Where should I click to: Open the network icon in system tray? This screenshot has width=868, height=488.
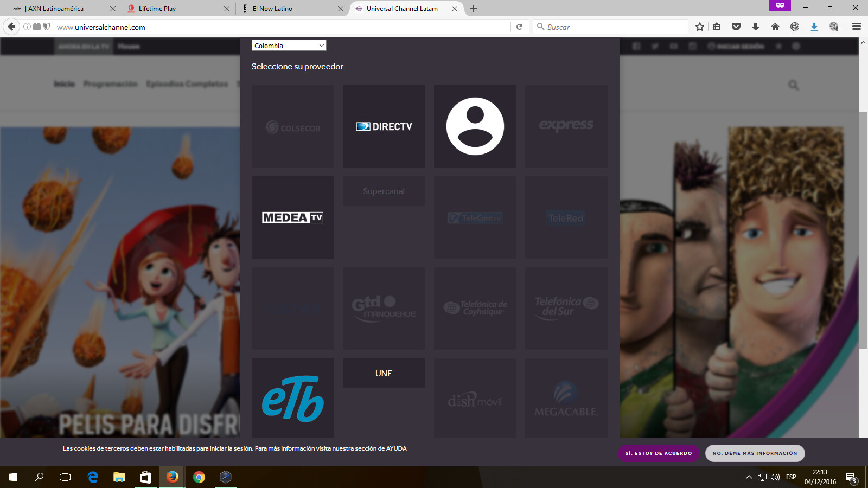pyautogui.click(x=762, y=477)
